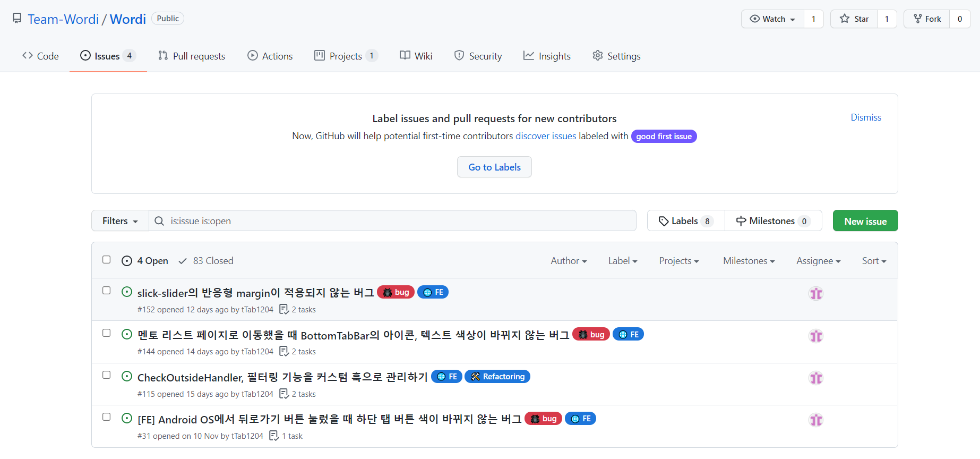Click the is:issue is:open search field
The image size is (980, 459).
(x=392, y=221)
